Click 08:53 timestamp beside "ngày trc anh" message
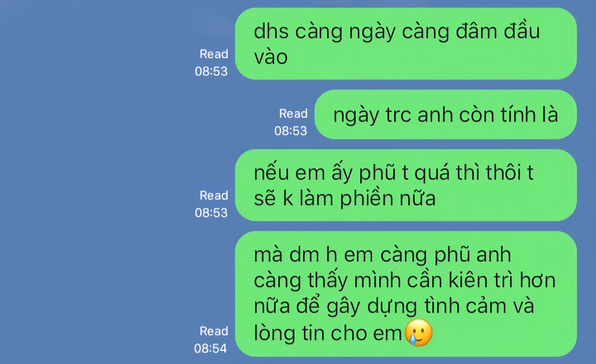This screenshot has height=364, width=596. click(291, 131)
